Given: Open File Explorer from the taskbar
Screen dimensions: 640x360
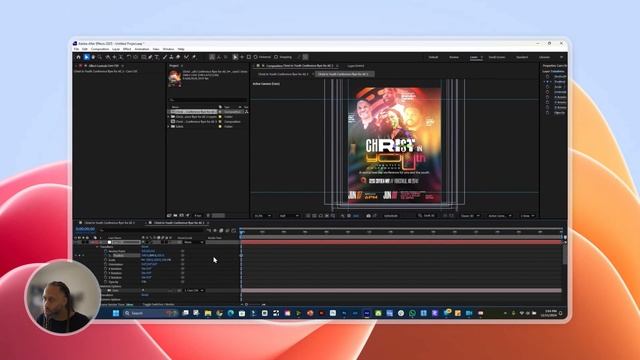Looking at the screenshot, I should click(208, 313).
